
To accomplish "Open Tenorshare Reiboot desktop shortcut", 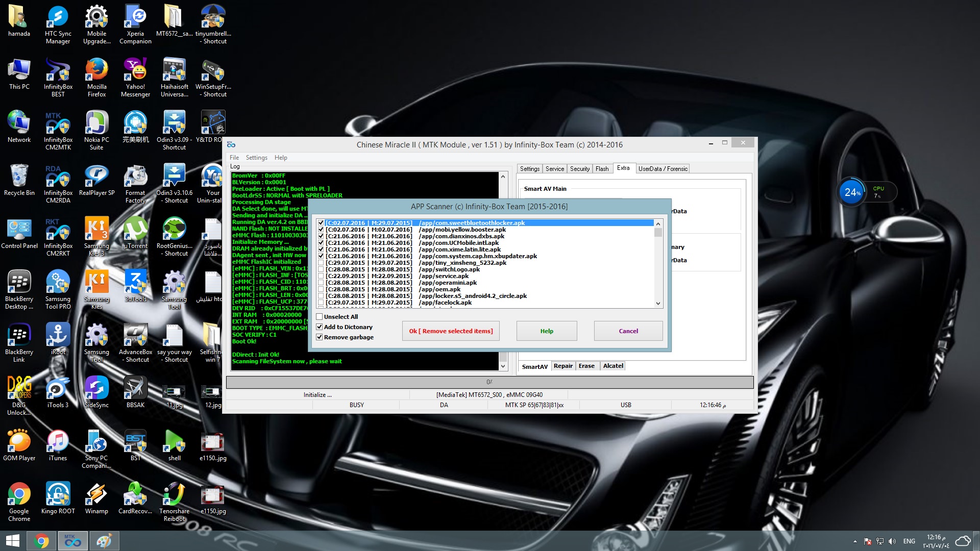I will click(x=174, y=502).
